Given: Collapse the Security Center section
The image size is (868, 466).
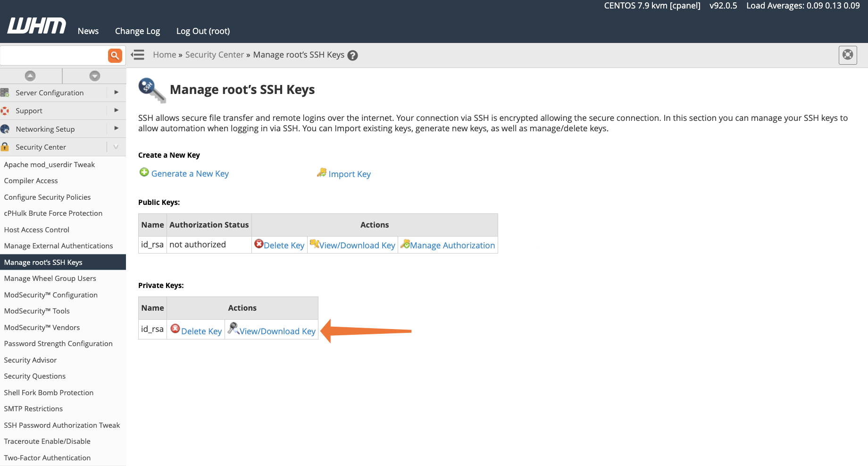Looking at the screenshot, I should 116,147.
